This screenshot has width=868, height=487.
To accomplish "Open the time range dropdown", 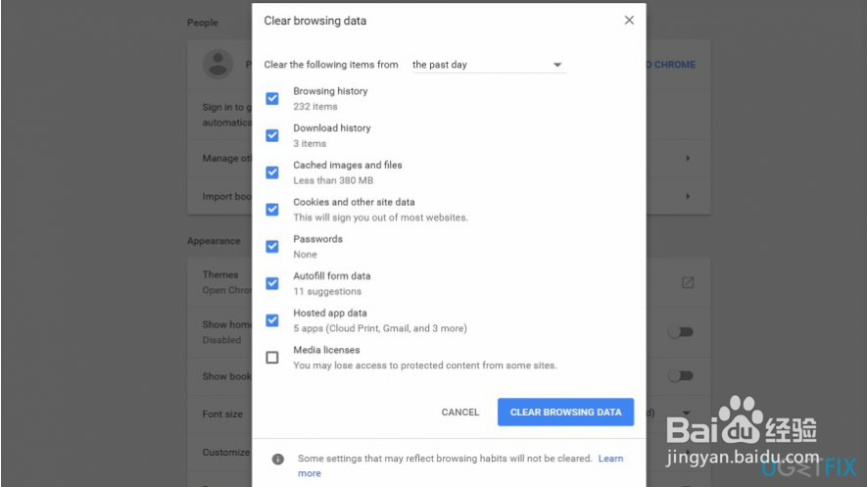I will click(488, 65).
